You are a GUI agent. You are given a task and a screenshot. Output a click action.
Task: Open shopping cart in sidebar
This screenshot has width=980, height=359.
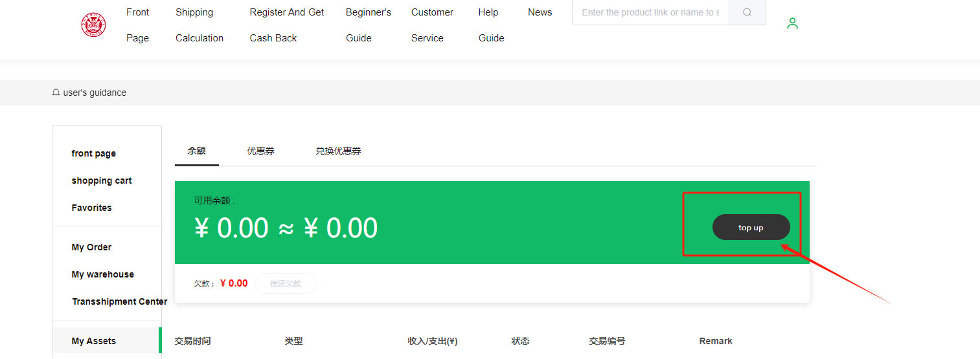click(101, 180)
